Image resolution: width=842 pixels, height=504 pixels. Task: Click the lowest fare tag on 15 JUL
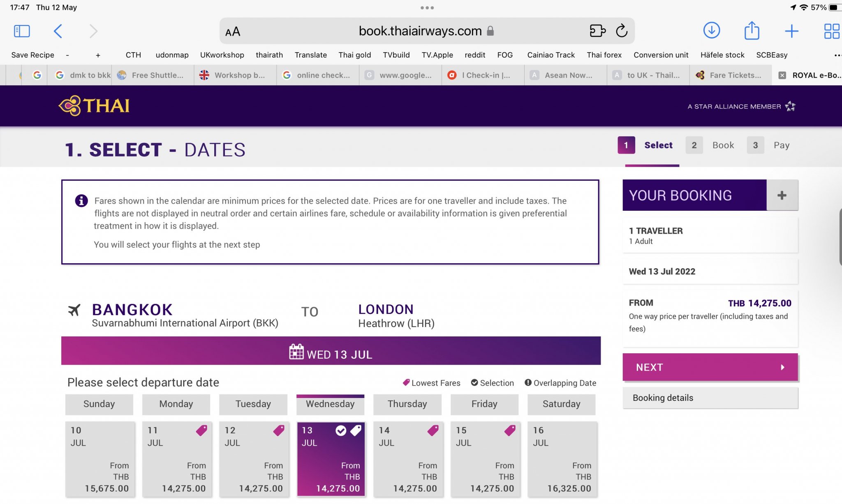(x=510, y=430)
